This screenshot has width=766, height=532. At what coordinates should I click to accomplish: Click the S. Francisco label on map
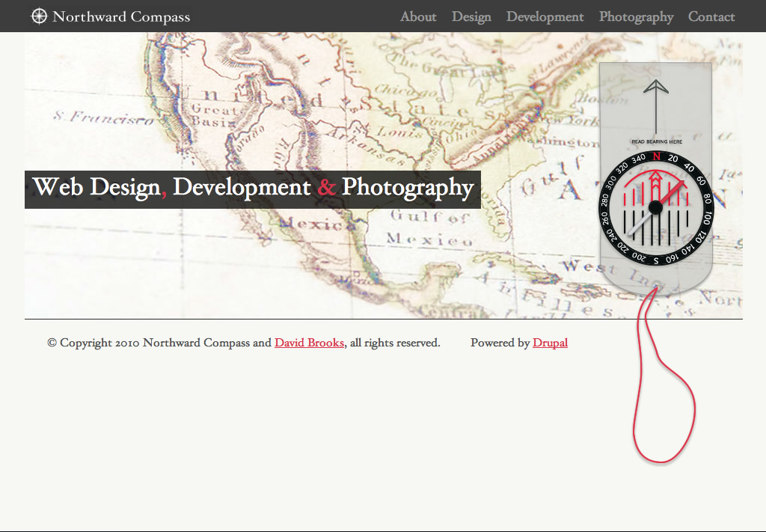pos(103,117)
